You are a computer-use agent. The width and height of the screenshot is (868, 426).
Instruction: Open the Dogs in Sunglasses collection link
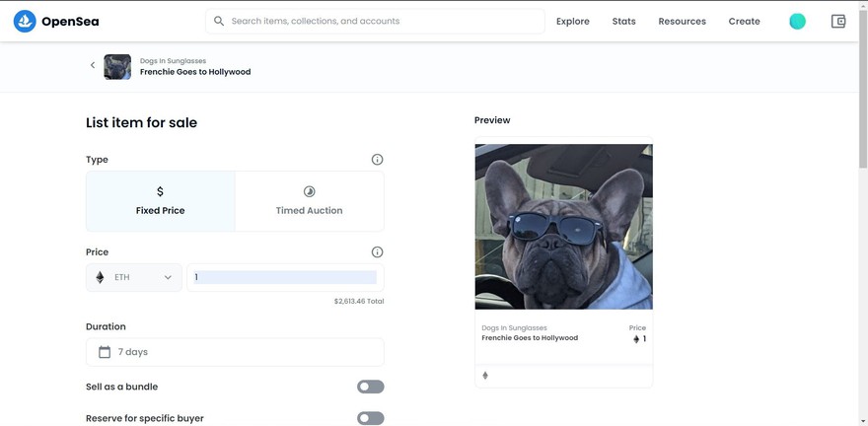(173, 61)
